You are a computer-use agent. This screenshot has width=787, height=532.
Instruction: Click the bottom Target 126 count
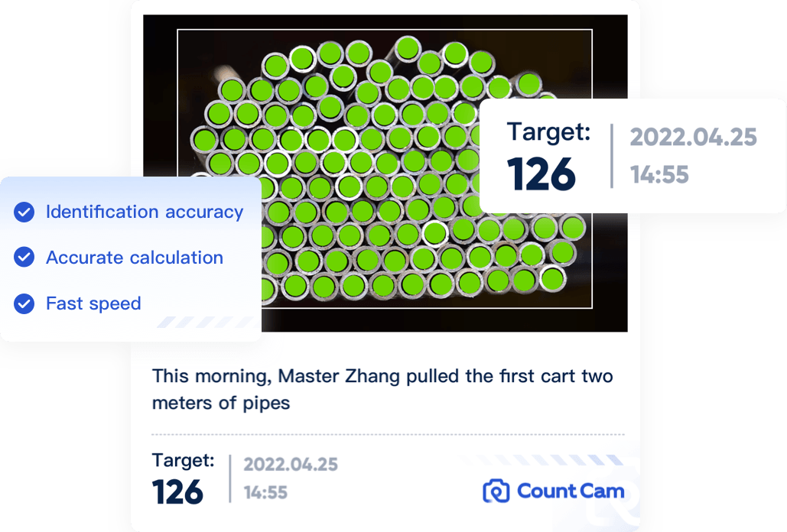pos(178,492)
